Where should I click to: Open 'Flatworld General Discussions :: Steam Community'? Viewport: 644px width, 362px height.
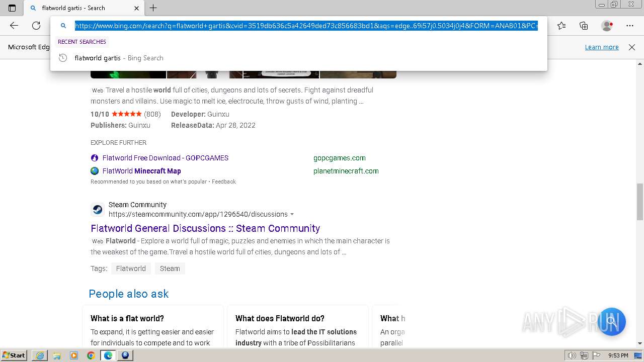(205, 228)
